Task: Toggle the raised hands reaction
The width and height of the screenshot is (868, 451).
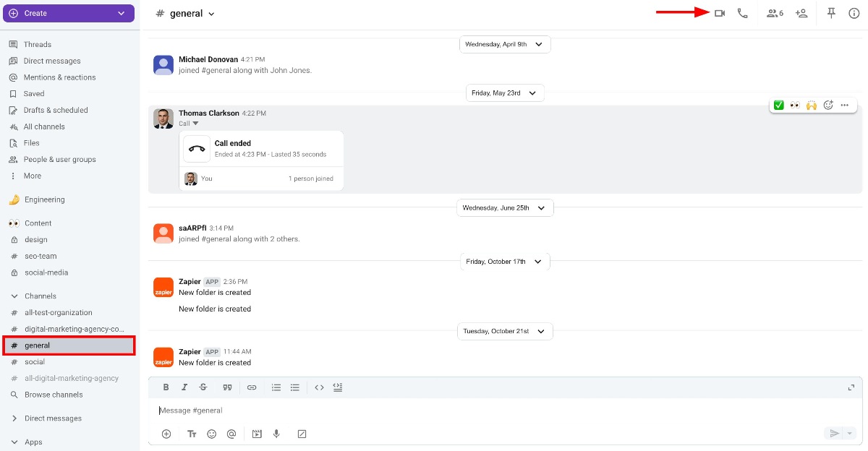Action: click(x=812, y=105)
